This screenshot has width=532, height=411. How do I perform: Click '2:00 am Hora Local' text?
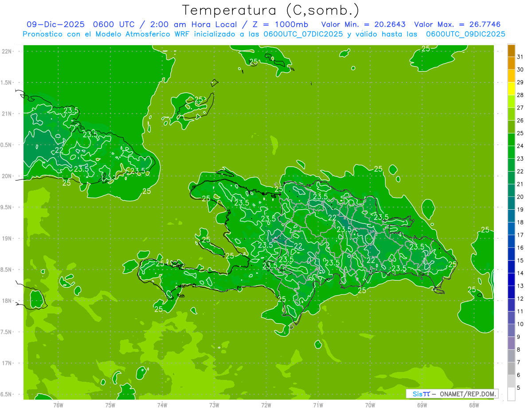point(192,24)
